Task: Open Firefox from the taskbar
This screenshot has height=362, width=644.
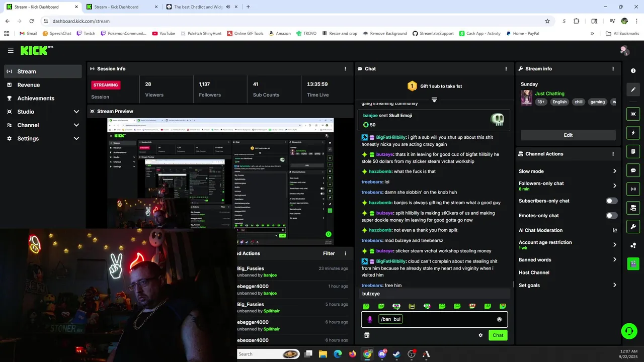Action: pyautogui.click(x=352, y=354)
